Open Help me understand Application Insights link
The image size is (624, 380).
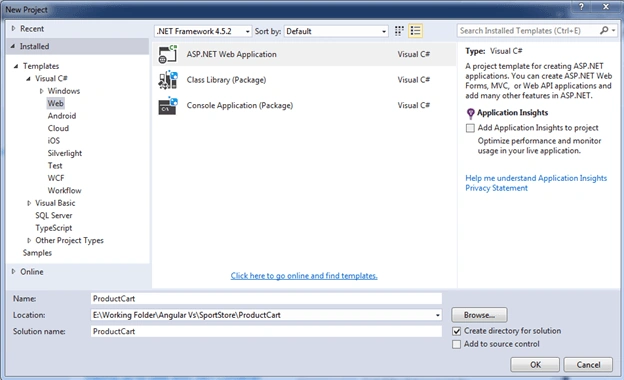pos(536,178)
